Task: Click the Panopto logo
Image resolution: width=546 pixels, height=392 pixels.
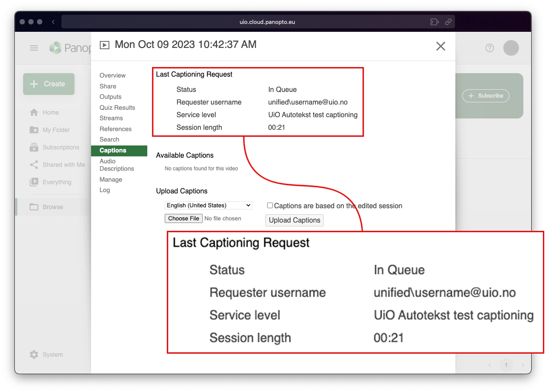Action: (x=70, y=48)
